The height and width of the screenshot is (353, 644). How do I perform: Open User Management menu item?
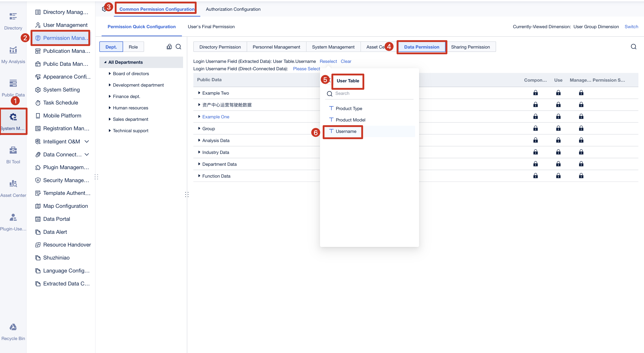(62, 25)
